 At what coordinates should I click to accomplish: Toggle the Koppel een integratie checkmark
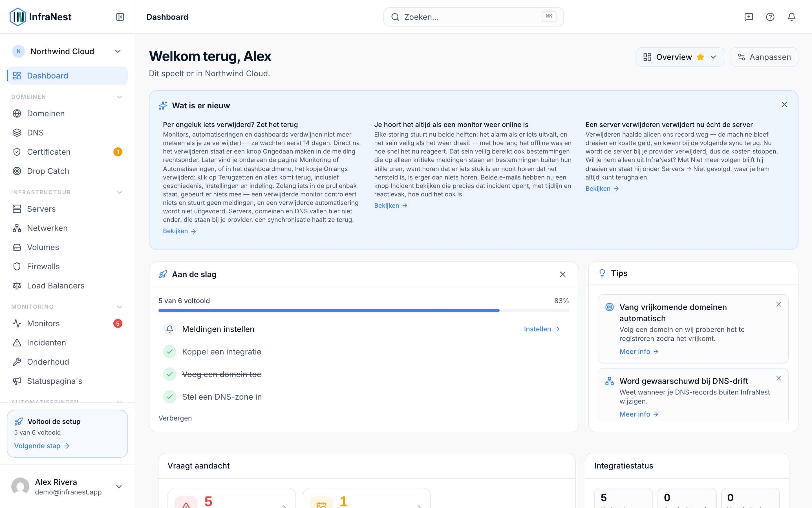pyautogui.click(x=170, y=352)
